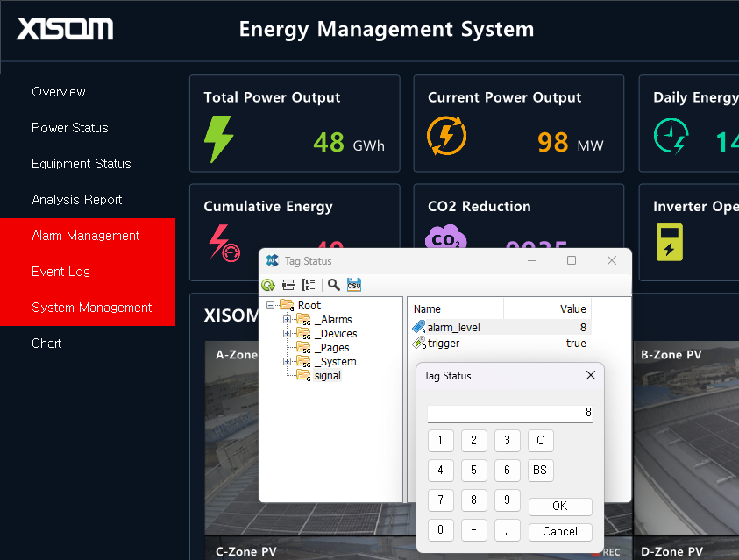Open the Chart page in the sidebar
This screenshot has width=739, height=560.
pyautogui.click(x=46, y=344)
